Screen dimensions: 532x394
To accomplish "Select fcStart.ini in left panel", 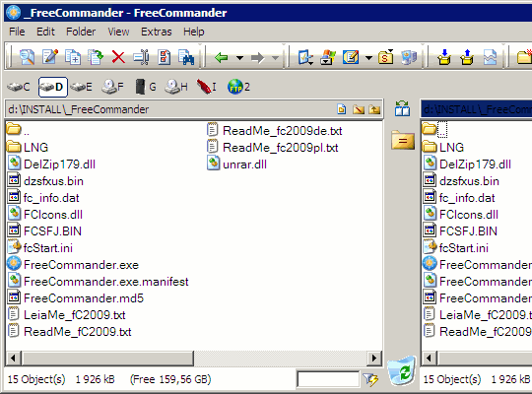I will click(x=40, y=248).
